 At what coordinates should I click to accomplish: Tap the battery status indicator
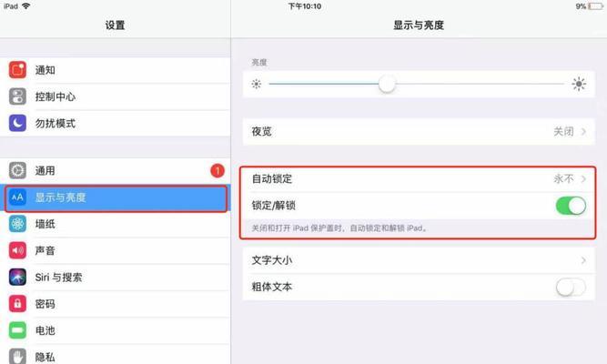tap(596, 6)
